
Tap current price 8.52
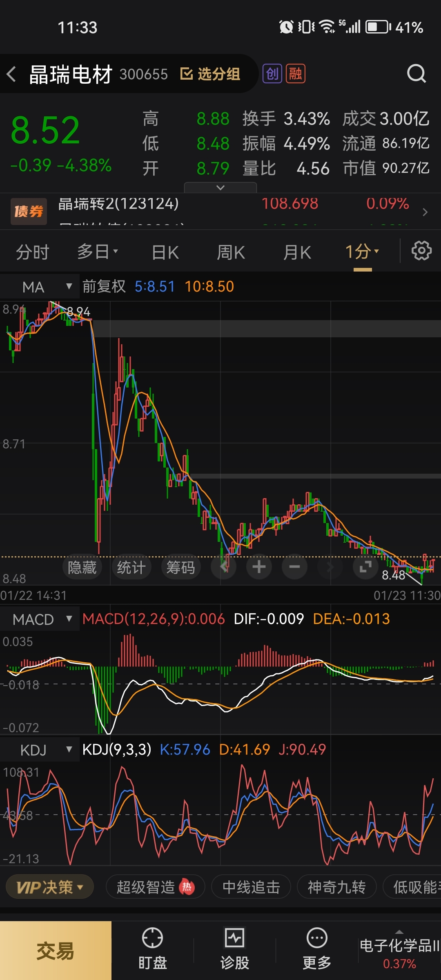(x=45, y=130)
